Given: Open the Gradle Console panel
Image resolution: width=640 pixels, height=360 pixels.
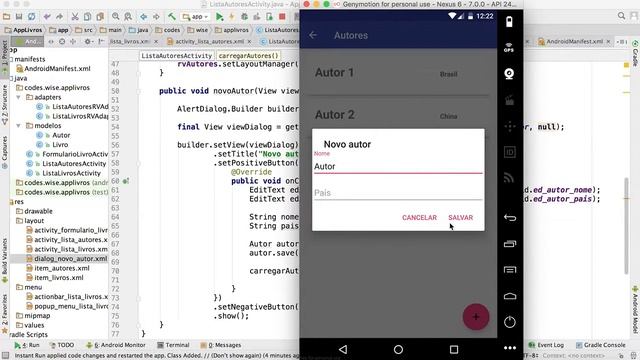Looking at the screenshot, I should (600, 345).
